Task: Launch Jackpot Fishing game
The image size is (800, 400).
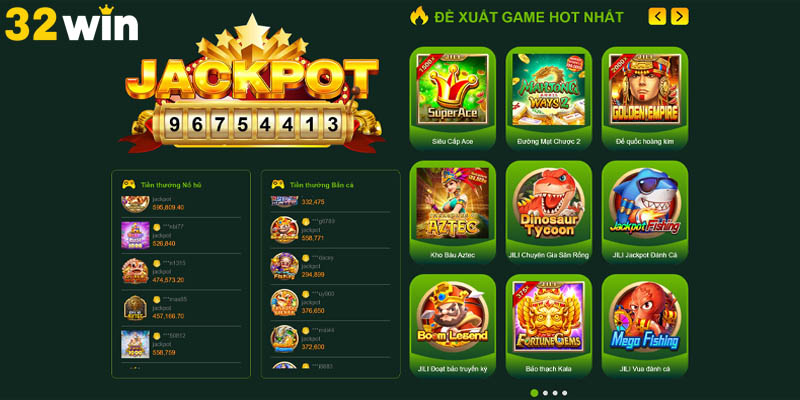Action: [x=645, y=212]
